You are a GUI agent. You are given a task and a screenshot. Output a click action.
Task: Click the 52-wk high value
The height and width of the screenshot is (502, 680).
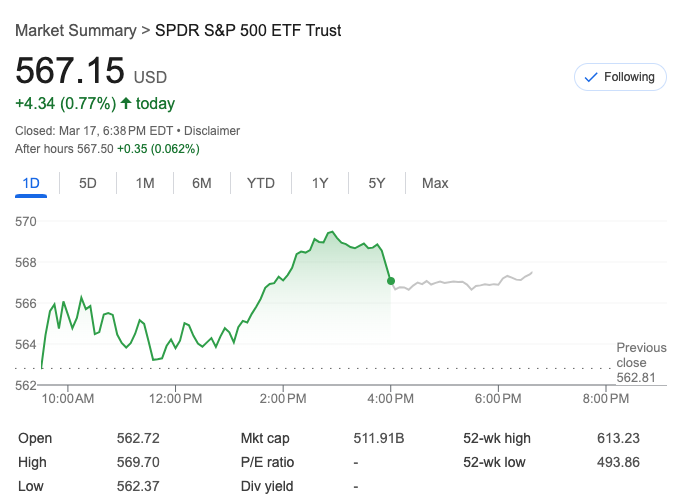click(x=615, y=438)
